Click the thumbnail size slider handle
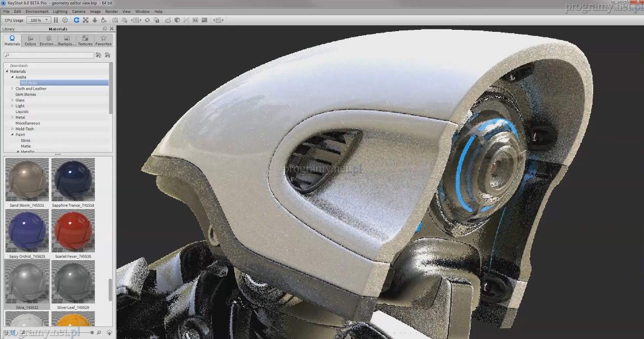 [x=92, y=333]
